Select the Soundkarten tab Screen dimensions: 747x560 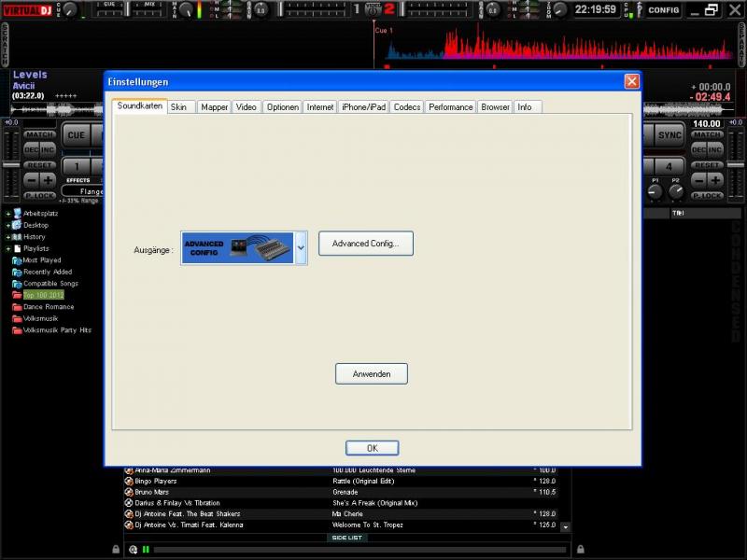[x=139, y=105]
